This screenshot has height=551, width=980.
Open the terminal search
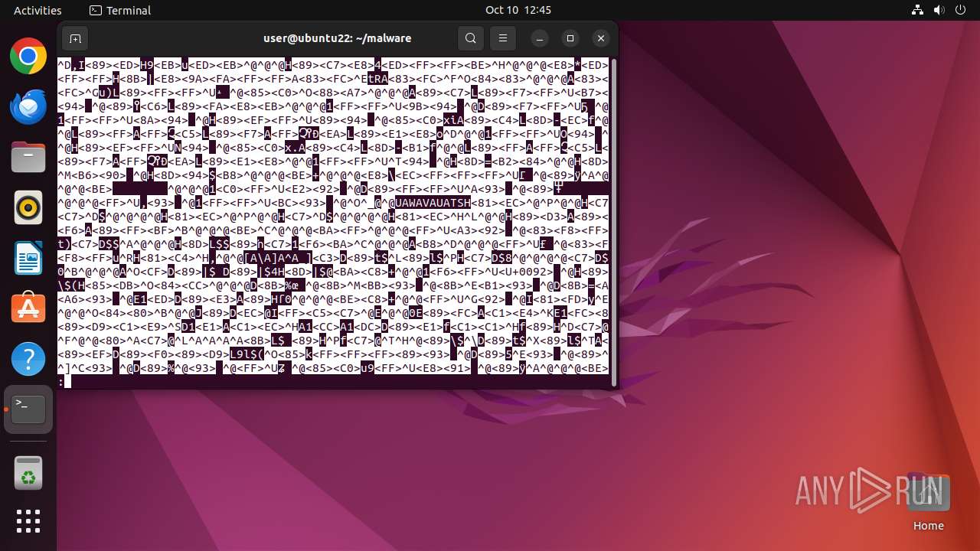471,38
